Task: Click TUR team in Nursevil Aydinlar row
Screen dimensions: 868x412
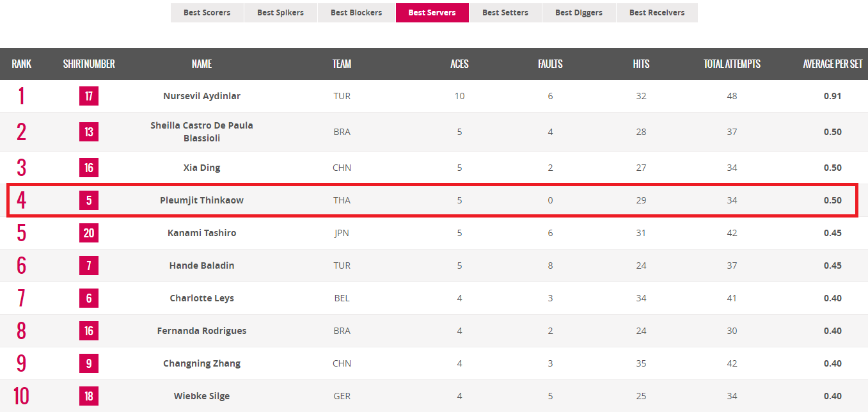Action: [x=342, y=96]
